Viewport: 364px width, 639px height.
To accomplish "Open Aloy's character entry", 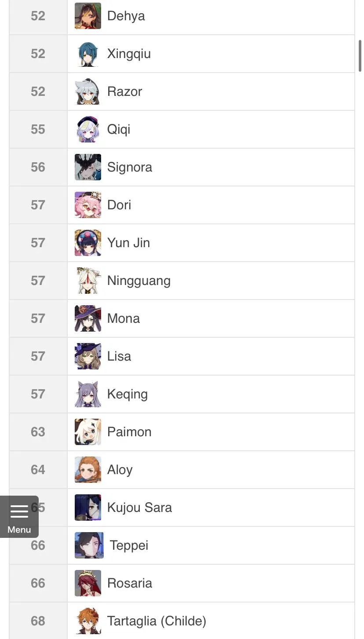I will [x=120, y=470].
